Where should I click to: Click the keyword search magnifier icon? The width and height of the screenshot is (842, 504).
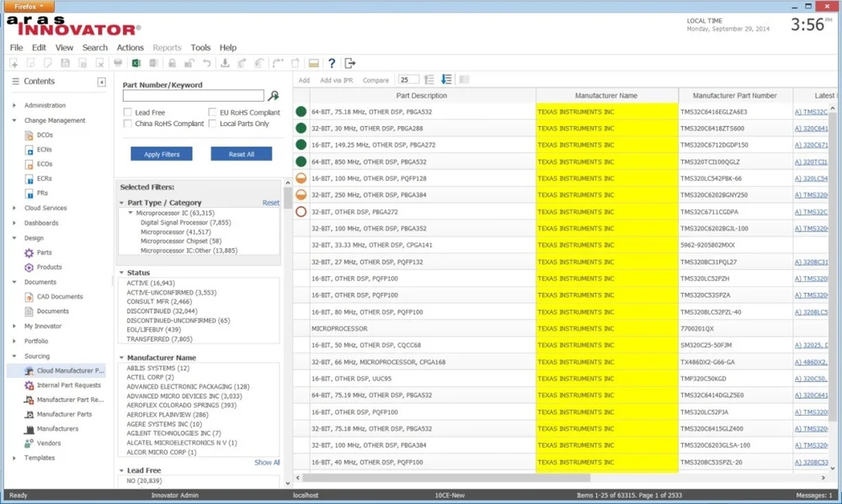coord(274,96)
